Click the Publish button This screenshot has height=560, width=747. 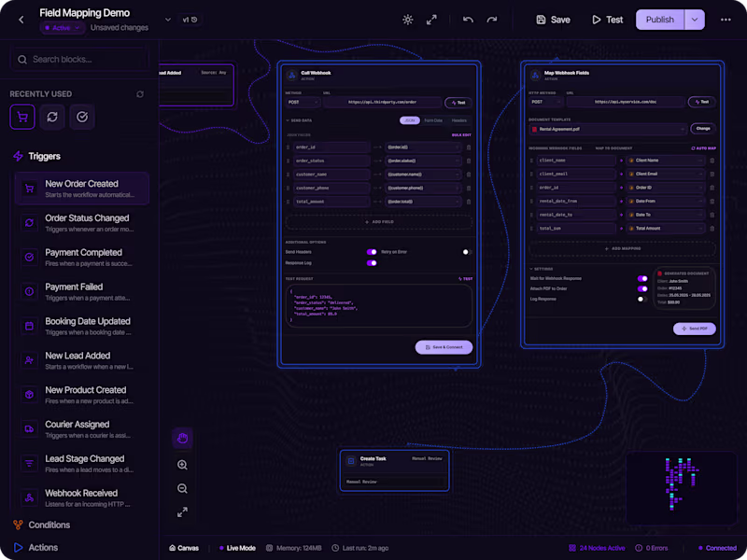(660, 20)
